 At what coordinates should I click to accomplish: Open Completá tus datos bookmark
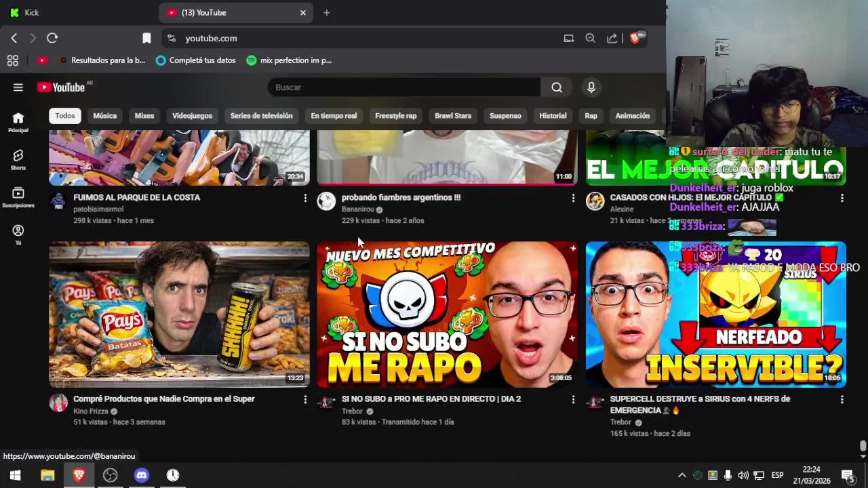(195, 60)
